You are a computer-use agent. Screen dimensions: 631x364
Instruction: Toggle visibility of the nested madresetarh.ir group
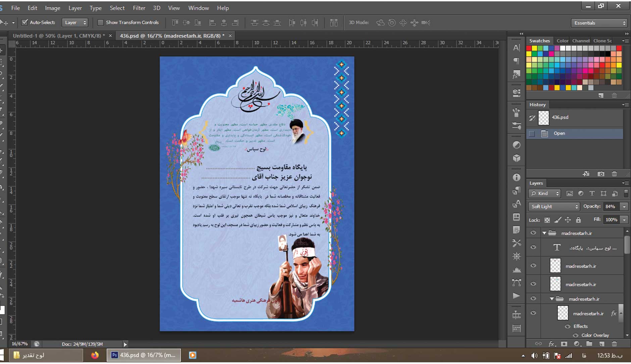coord(533,298)
